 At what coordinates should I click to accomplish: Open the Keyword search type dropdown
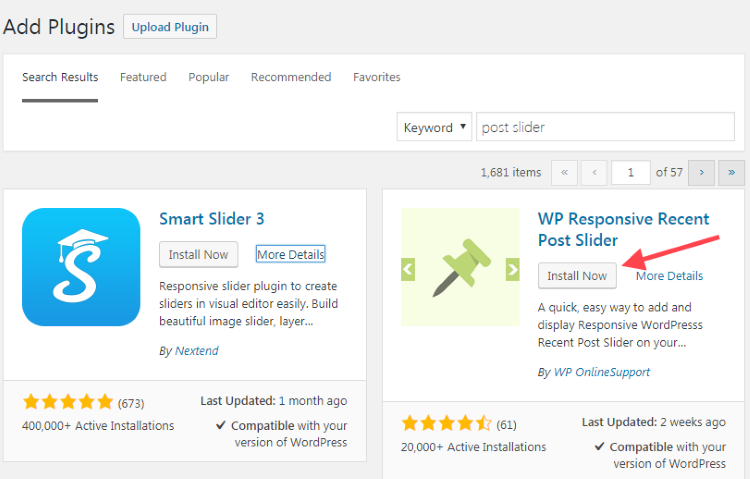[434, 127]
